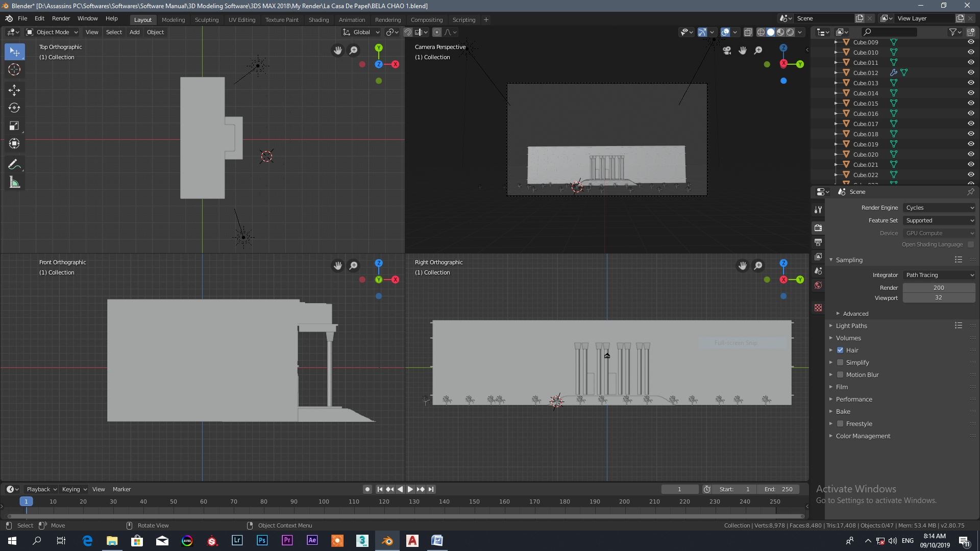
Task: Open the Add menu in viewport header
Action: coord(134,32)
